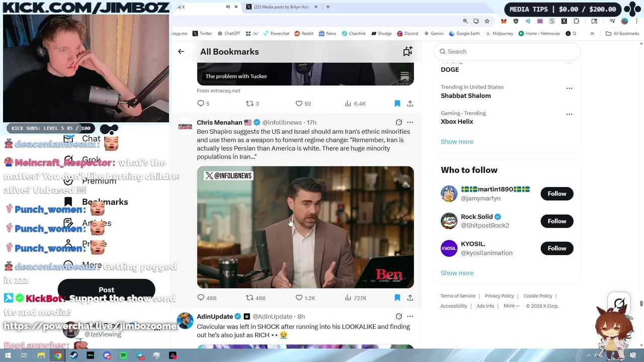
Task: Open the Terms of Service link
Action: (458, 296)
